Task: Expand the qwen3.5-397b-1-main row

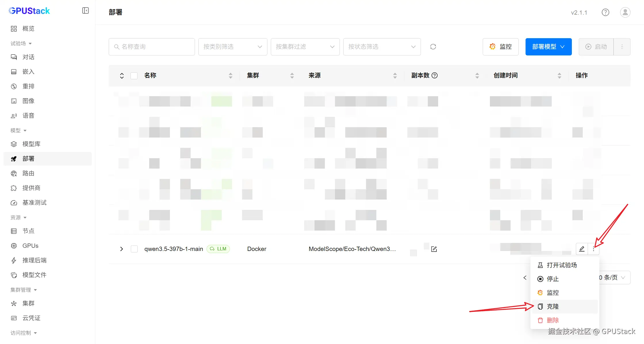Action: (122, 249)
